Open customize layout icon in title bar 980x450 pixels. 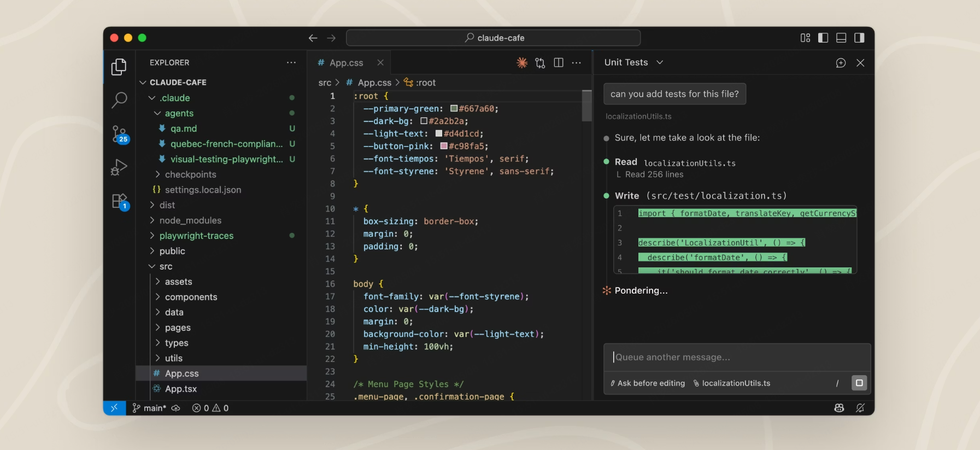pyautogui.click(x=806, y=38)
